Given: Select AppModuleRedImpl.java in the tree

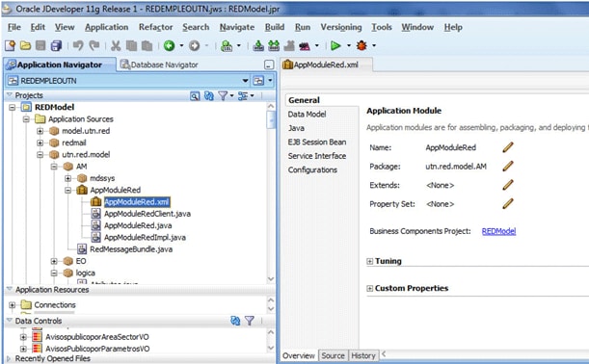Looking at the screenshot, I should pos(145,238).
